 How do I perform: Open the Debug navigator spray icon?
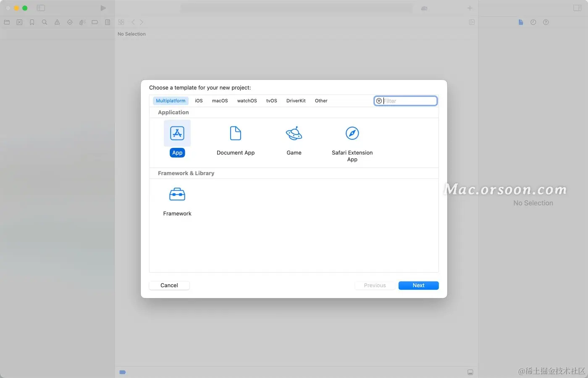point(82,22)
